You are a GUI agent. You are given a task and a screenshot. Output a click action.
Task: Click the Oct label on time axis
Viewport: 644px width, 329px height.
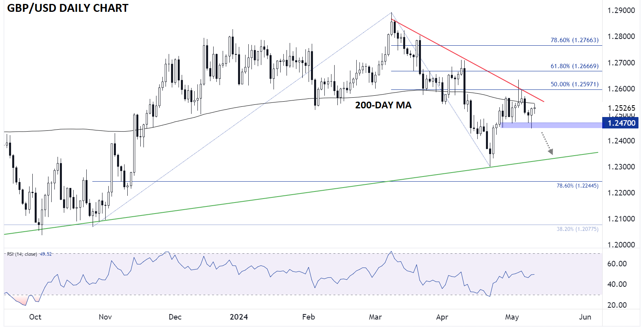click(x=35, y=317)
